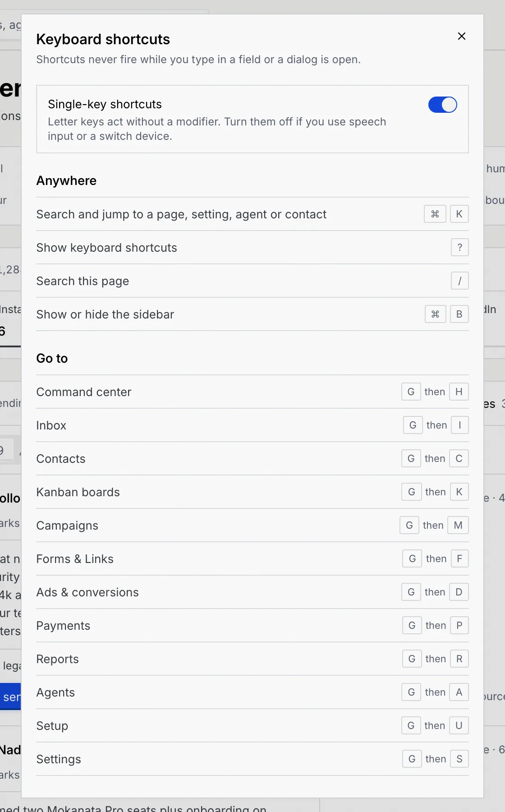The image size is (505, 812).
Task: Click 'Search and jump to a page' row text
Action: click(x=181, y=214)
